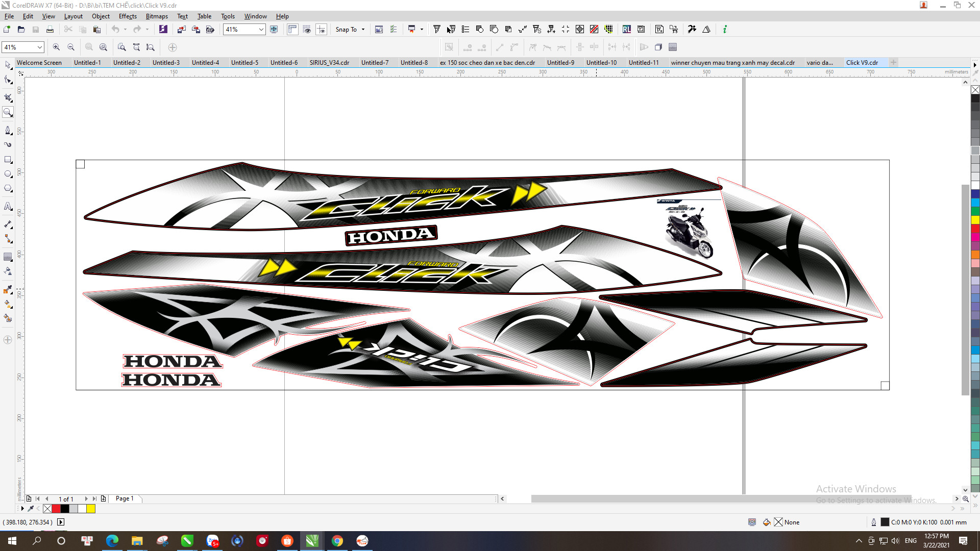980x551 pixels.
Task: Click the Export icon in the toolbar
Action: [196, 30]
